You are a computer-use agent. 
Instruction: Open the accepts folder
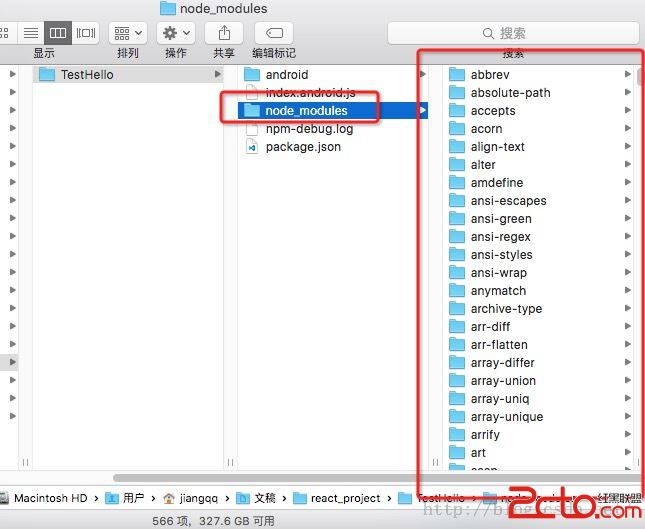(540, 111)
